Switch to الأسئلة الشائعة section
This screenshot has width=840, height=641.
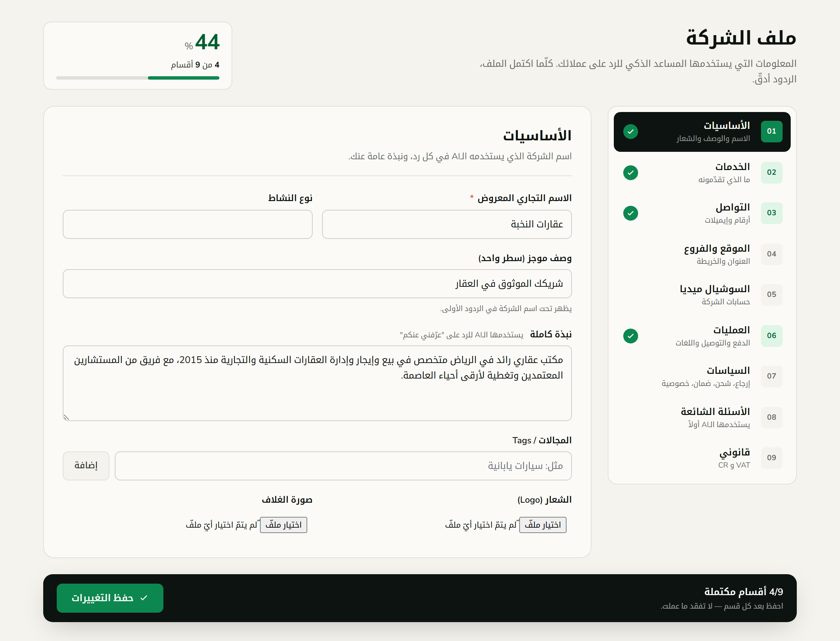coord(702,417)
